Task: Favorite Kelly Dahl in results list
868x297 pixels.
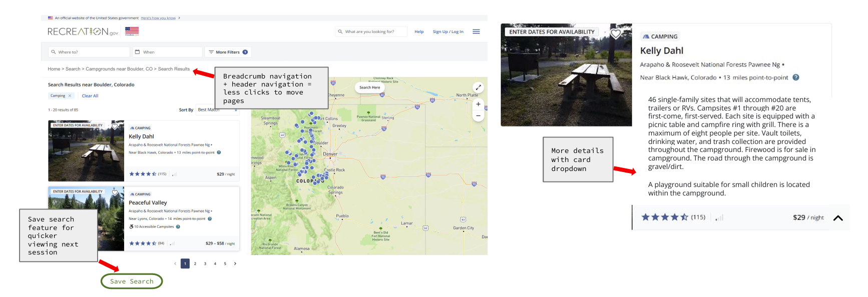Action: pyautogui.click(x=115, y=126)
